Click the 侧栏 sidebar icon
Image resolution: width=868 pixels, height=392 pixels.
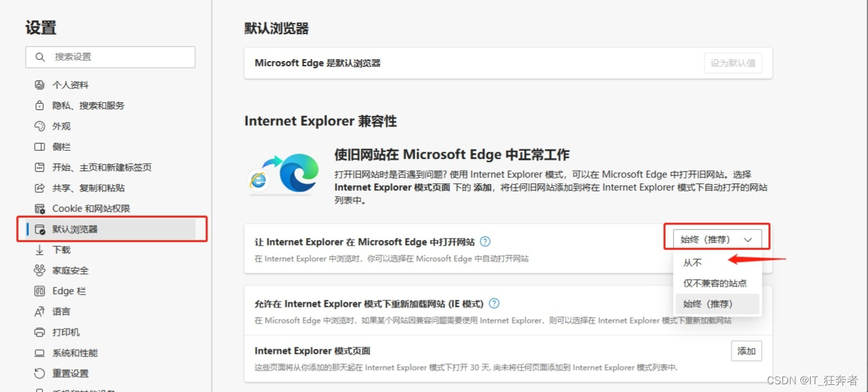(40, 147)
